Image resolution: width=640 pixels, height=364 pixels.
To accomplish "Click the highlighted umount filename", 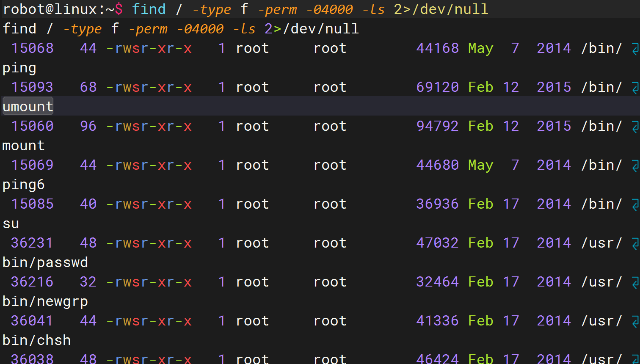I will click(28, 107).
